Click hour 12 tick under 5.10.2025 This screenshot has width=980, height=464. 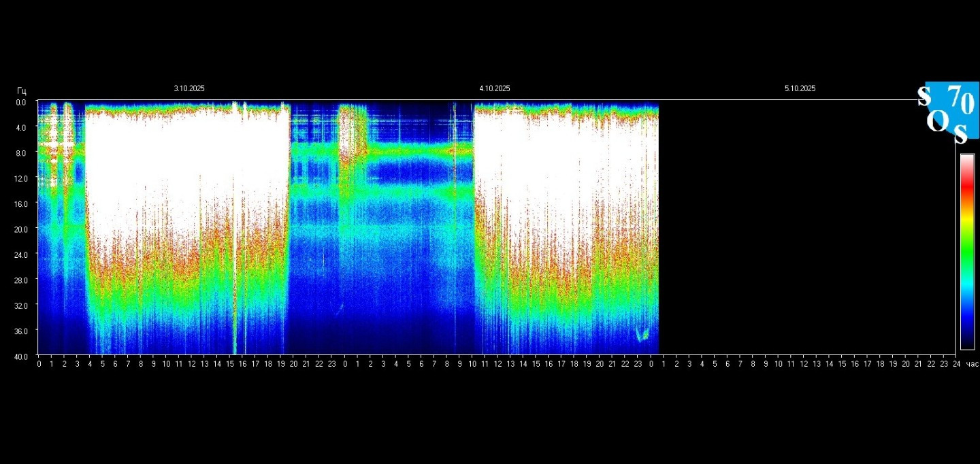804,365
